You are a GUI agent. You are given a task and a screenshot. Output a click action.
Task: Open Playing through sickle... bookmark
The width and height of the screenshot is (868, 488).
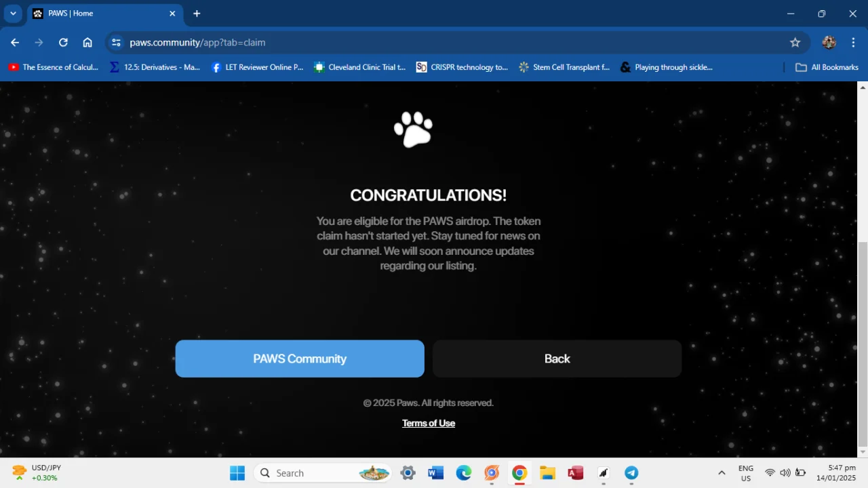coord(666,67)
